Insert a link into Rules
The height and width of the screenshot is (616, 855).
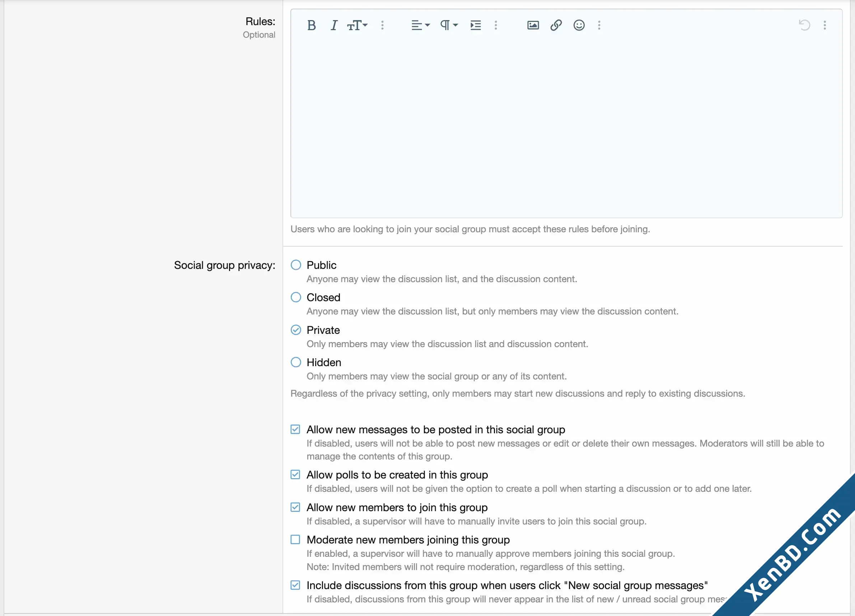[x=556, y=25]
